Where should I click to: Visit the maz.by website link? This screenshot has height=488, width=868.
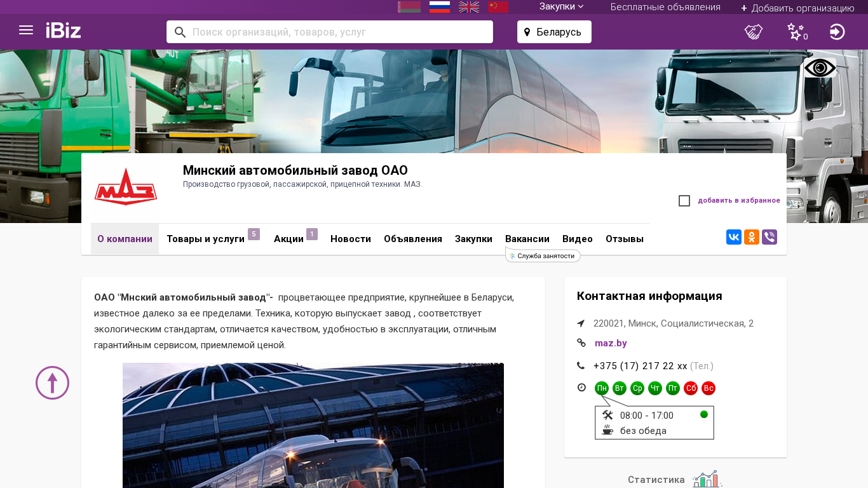click(x=611, y=343)
